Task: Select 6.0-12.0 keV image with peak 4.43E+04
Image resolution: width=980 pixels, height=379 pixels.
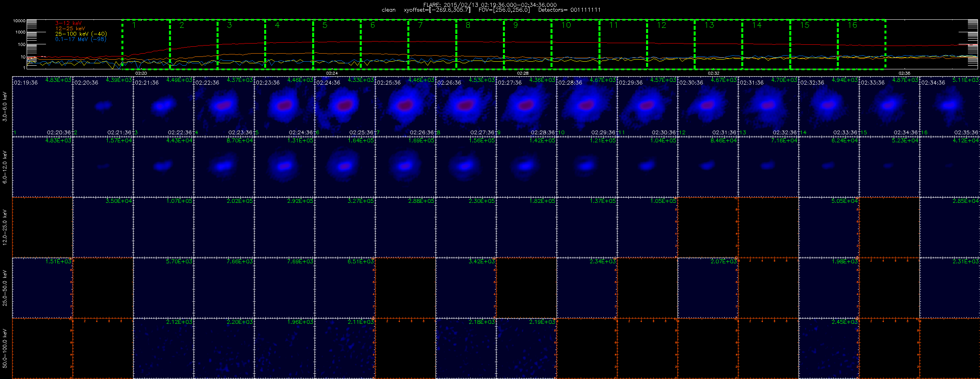Action: [164, 167]
